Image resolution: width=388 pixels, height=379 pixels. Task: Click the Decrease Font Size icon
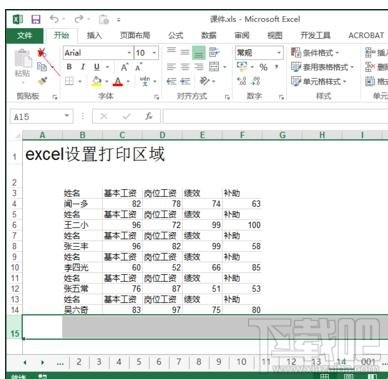138,67
